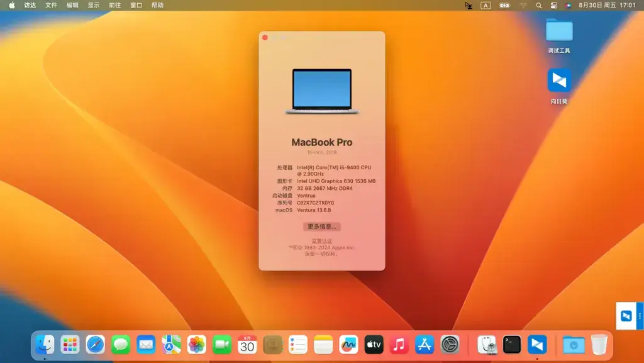This screenshot has width=644, height=363.
Task: Click the MacBook Pro laptop image
Action: (x=322, y=91)
